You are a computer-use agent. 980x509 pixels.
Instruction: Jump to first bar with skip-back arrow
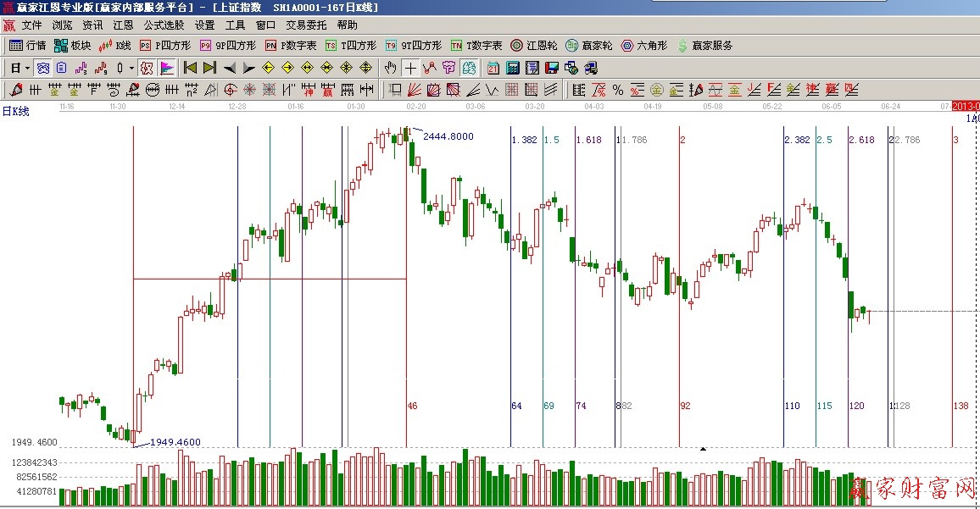pos(191,68)
